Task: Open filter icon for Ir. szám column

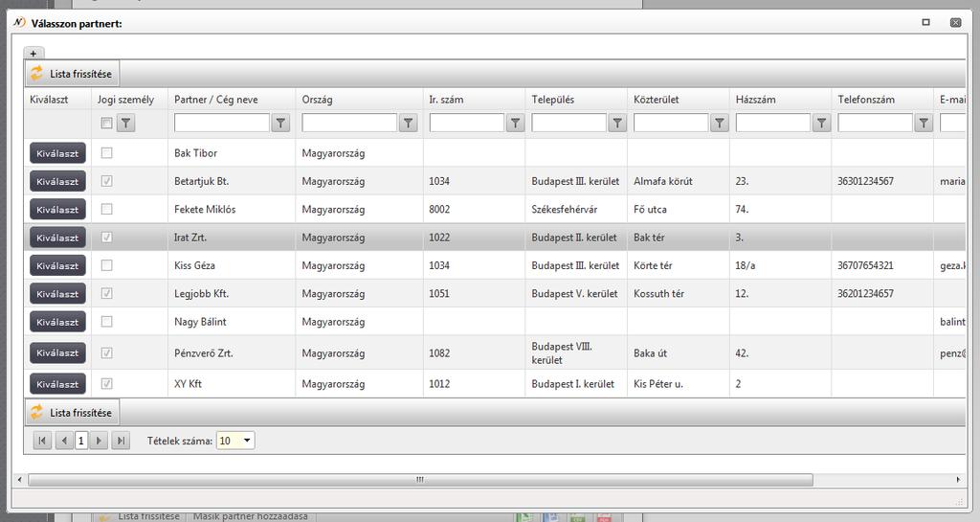Action: (515, 124)
